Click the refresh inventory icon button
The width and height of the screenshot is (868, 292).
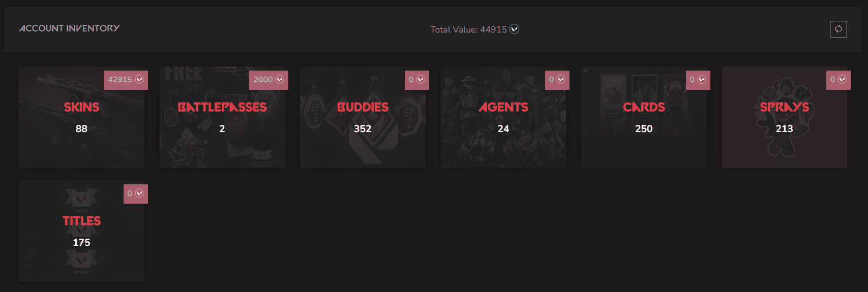[x=838, y=29]
